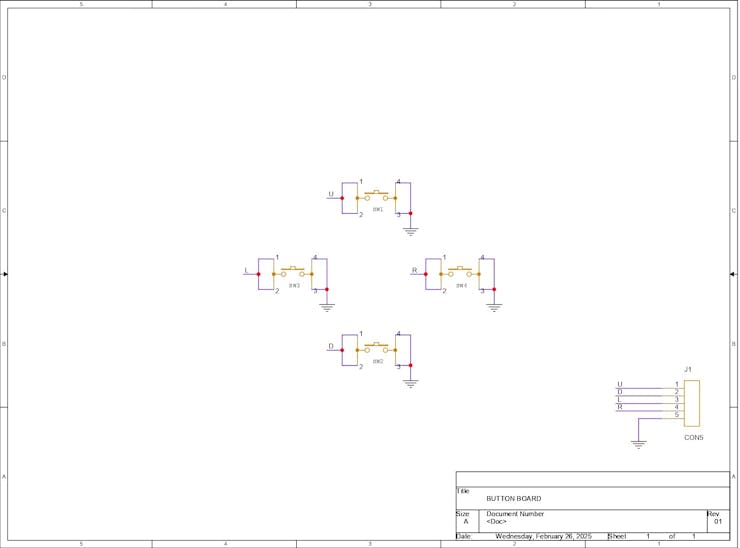Click the ground symbol below SW1
The width and height of the screenshot is (740, 548).
(x=410, y=231)
